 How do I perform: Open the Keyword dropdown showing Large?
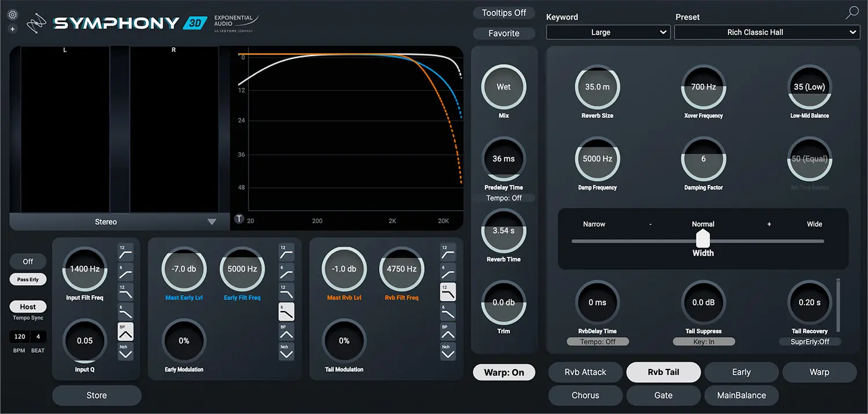608,32
